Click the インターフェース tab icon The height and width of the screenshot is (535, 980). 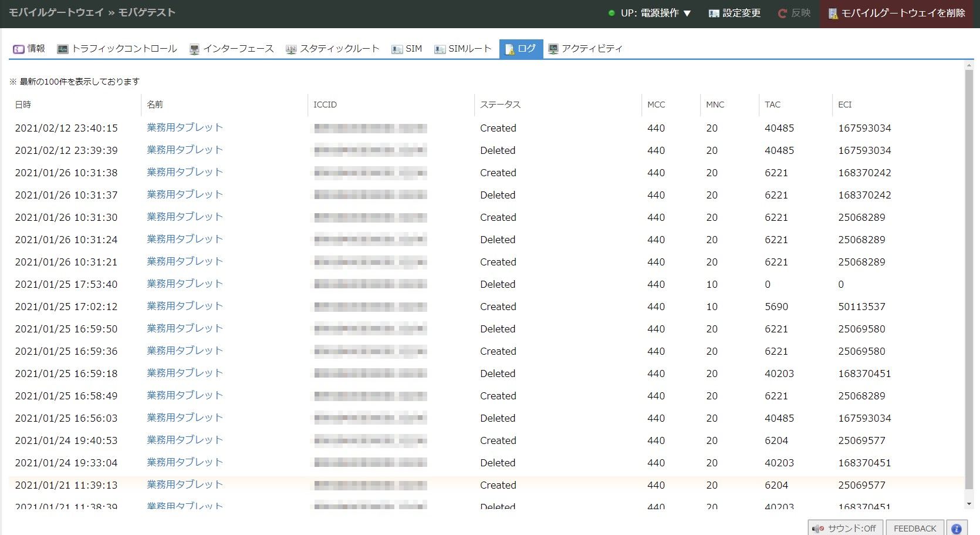point(194,49)
